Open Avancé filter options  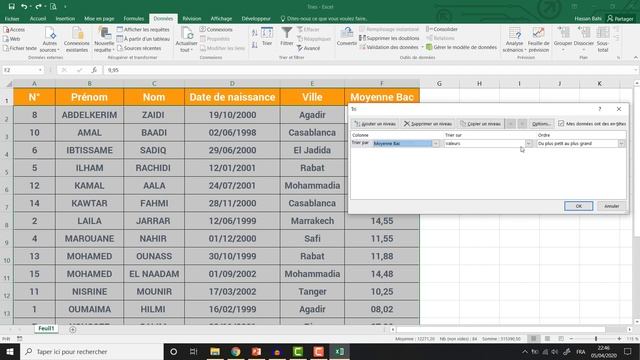pos(309,48)
